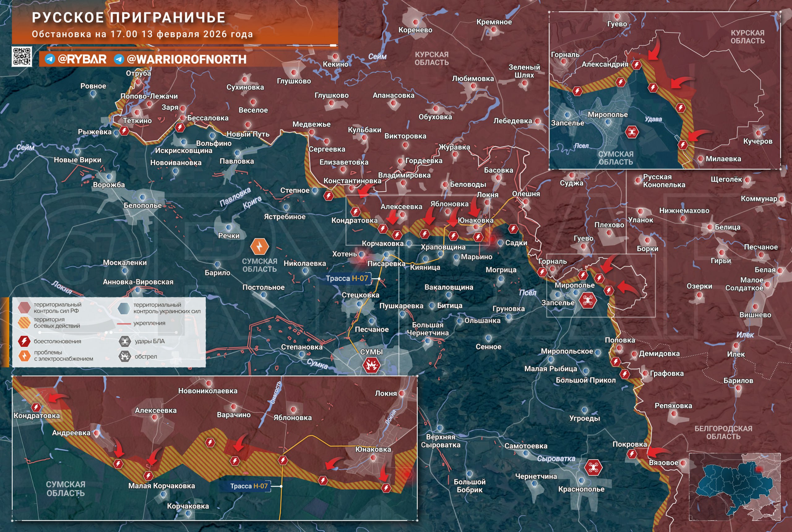Click the shelling icon on Сумы
The height and width of the screenshot is (532, 792).
[x=372, y=365]
